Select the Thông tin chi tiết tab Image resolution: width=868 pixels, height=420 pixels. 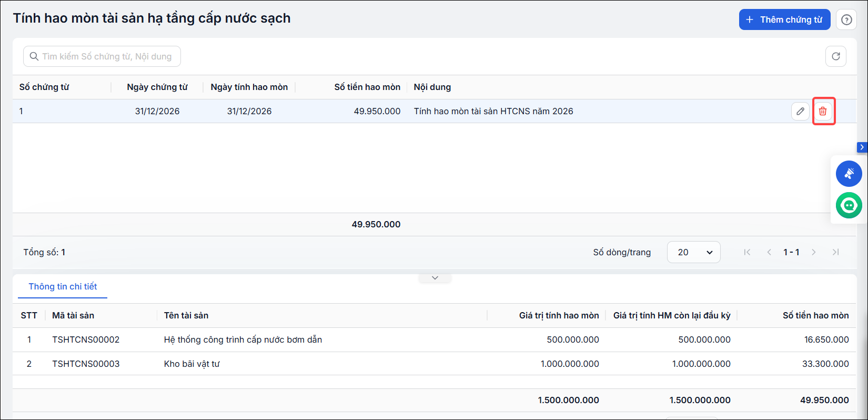pyautogui.click(x=63, y=286)
